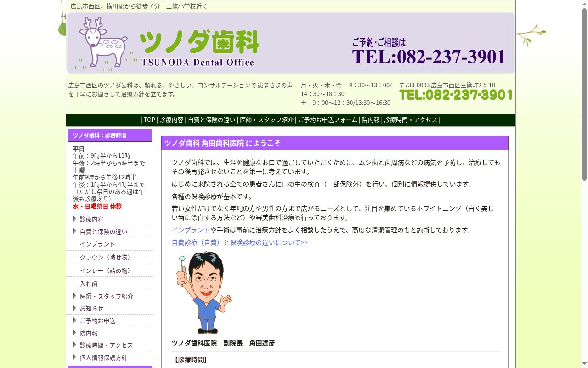This screenshot has width=588, height=368.
Task: Click the ツノダ歯科：診療時間 sidebar header
Action: 110,135
